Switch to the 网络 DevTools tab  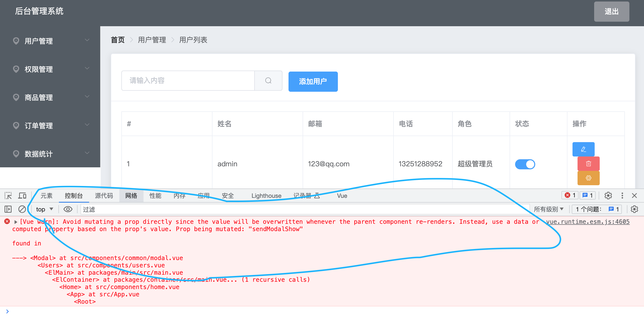click(131, 196)
